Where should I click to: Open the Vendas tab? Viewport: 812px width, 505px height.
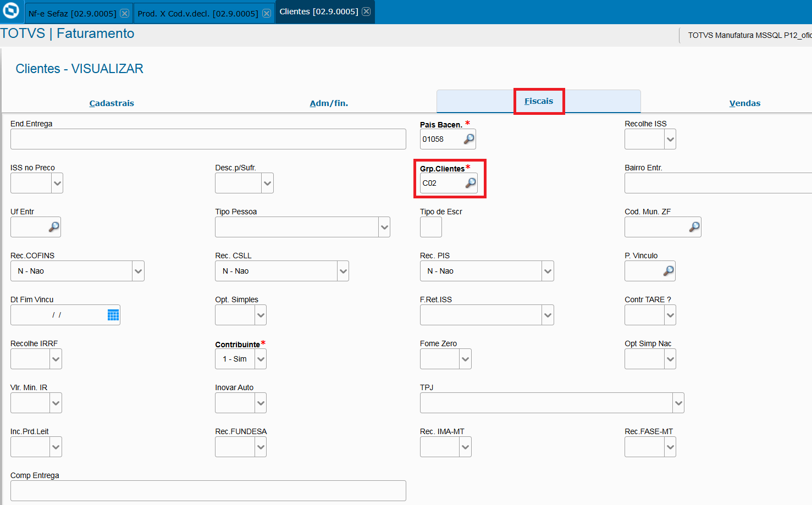click(745, 103)
